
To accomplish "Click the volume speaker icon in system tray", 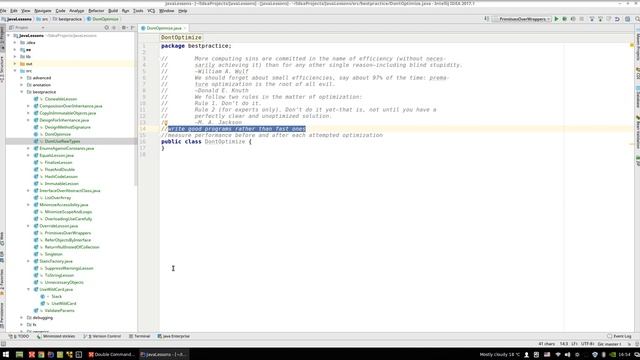I will pos(567,355).
